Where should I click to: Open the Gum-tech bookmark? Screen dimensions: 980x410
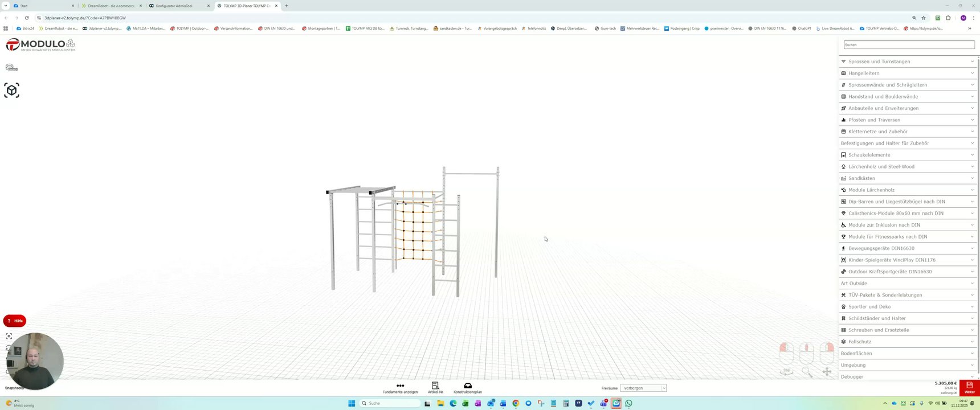tap(605, 28)
